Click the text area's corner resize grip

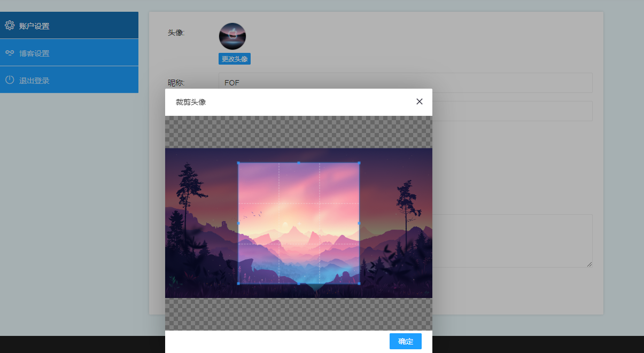tap(589, 264)
